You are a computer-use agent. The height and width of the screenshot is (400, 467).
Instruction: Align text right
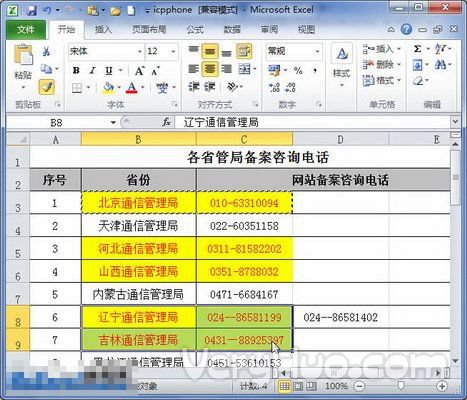(226, 69)
